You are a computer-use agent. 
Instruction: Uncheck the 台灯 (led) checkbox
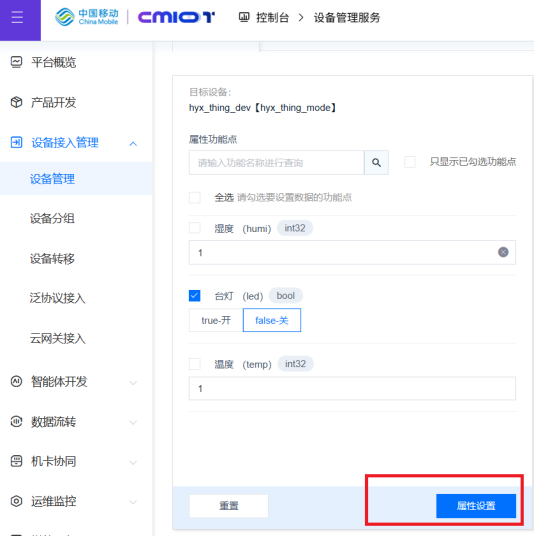click(195, 296)
